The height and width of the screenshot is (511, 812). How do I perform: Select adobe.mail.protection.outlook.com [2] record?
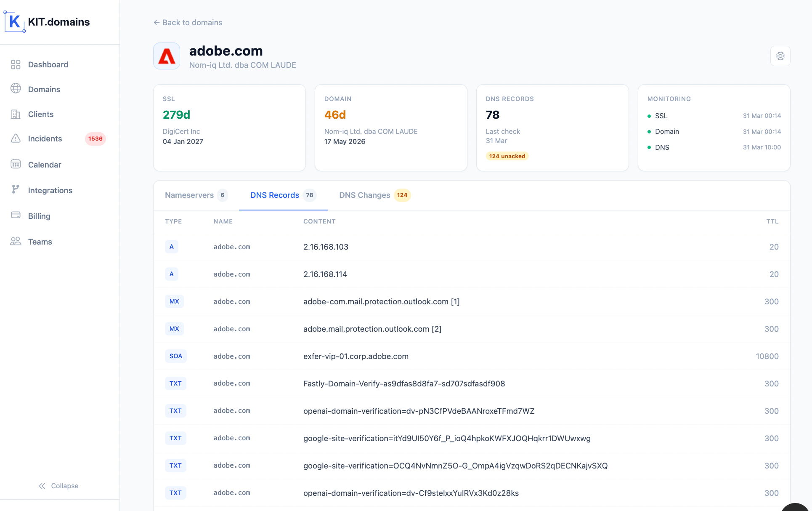coord(372,329)
